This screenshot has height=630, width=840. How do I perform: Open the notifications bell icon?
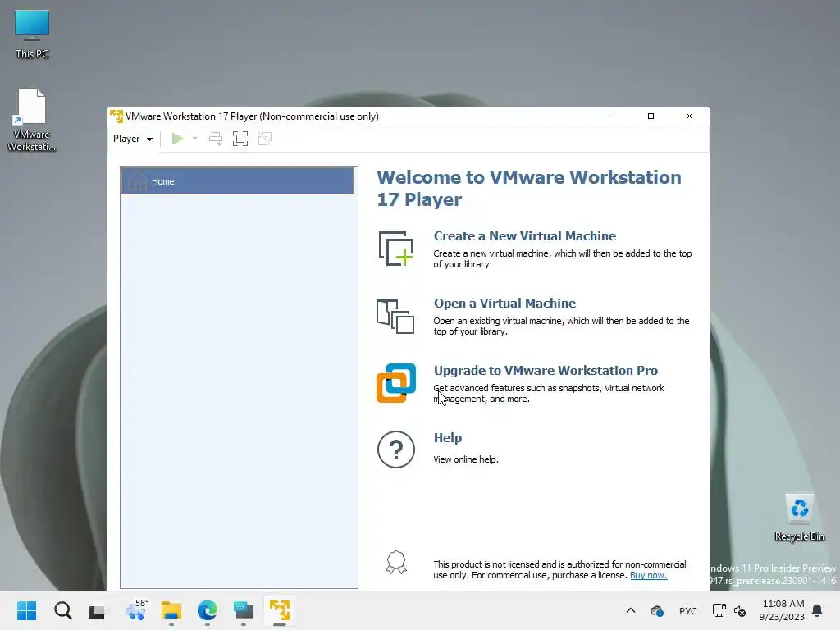pos(818,610)
